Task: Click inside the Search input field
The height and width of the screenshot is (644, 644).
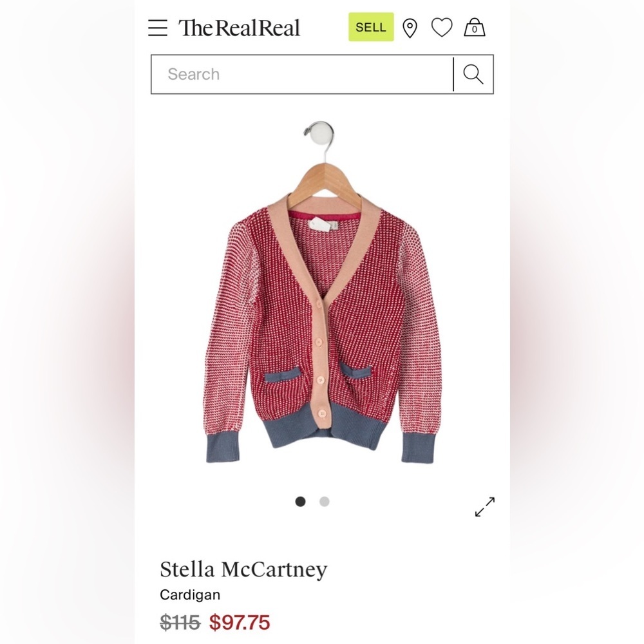Action: click(290, 74)
